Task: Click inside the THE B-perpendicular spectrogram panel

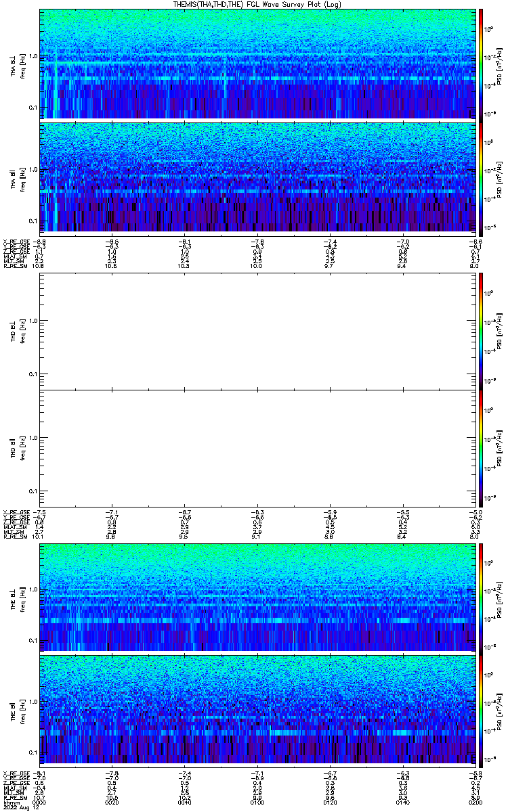Action: pos(256,597)
